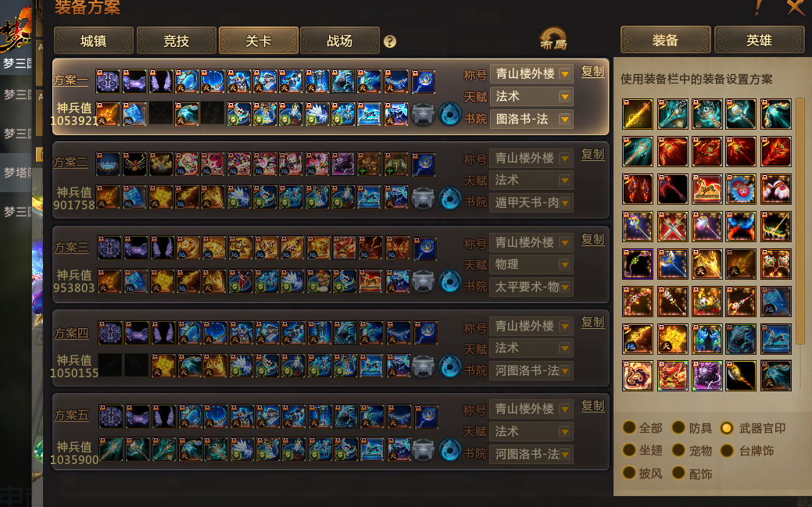Click 复制 link for 方案三
Viewport: 812px width, 507px height.
coord(592,240)
